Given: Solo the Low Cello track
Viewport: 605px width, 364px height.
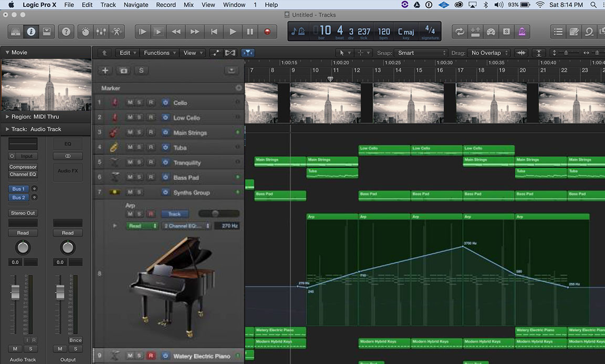Looking at the screenshot, I should 139,117.
